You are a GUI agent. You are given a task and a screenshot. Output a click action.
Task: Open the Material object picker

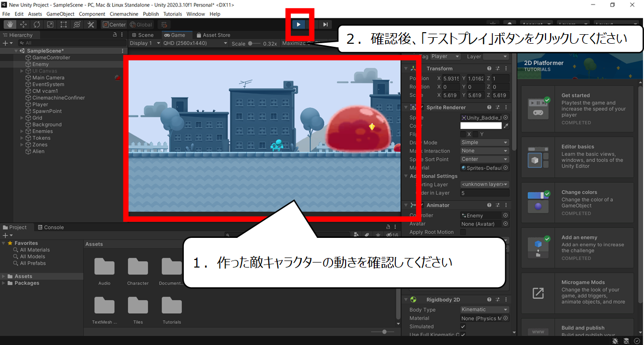pyautogui.click(x=506, y=167)
